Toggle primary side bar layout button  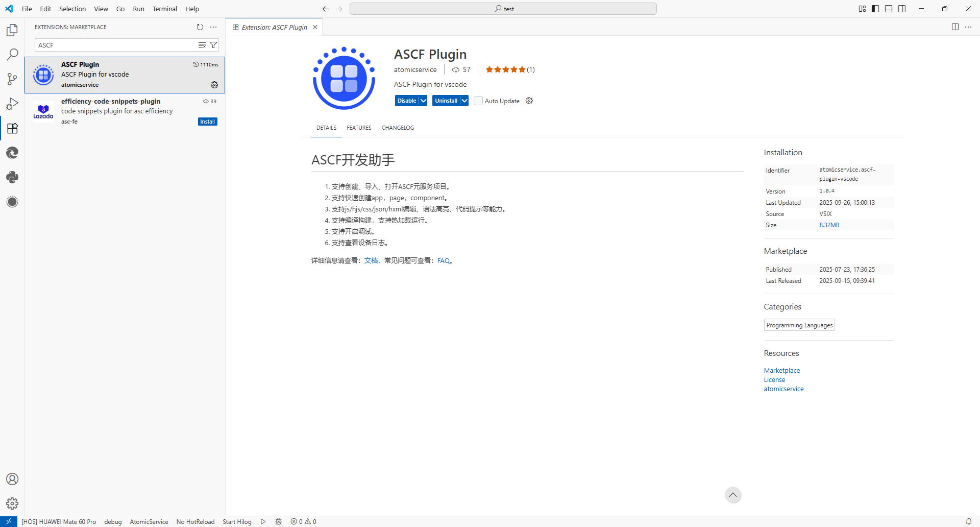point(875,9)
